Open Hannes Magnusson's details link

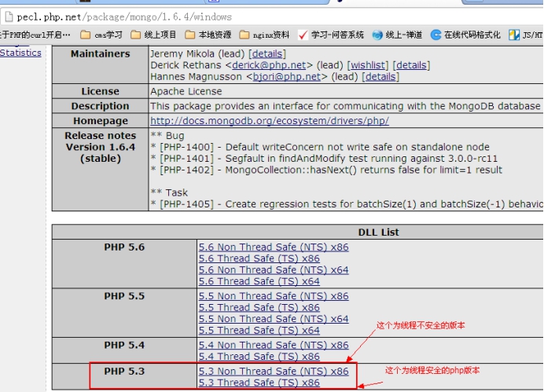380,77
